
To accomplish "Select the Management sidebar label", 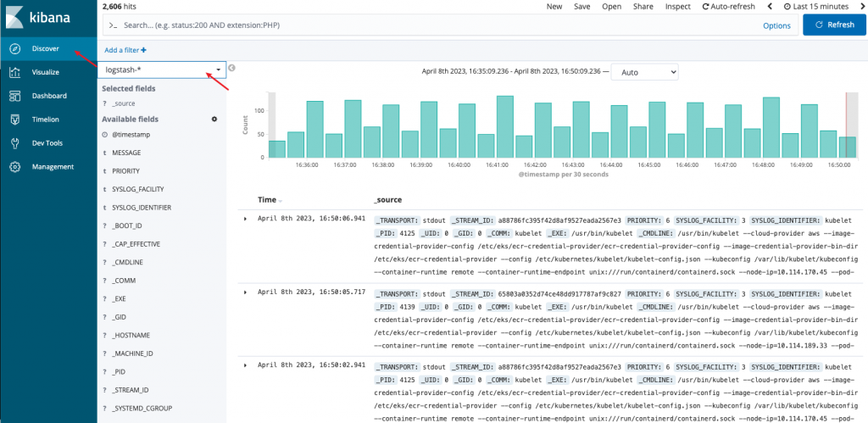I will (53, 167).
